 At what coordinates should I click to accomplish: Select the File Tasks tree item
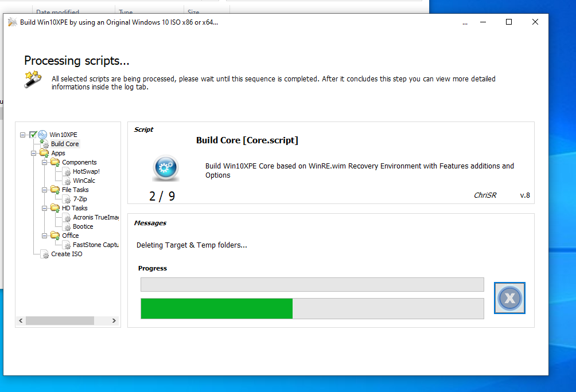tap(75, 190)
